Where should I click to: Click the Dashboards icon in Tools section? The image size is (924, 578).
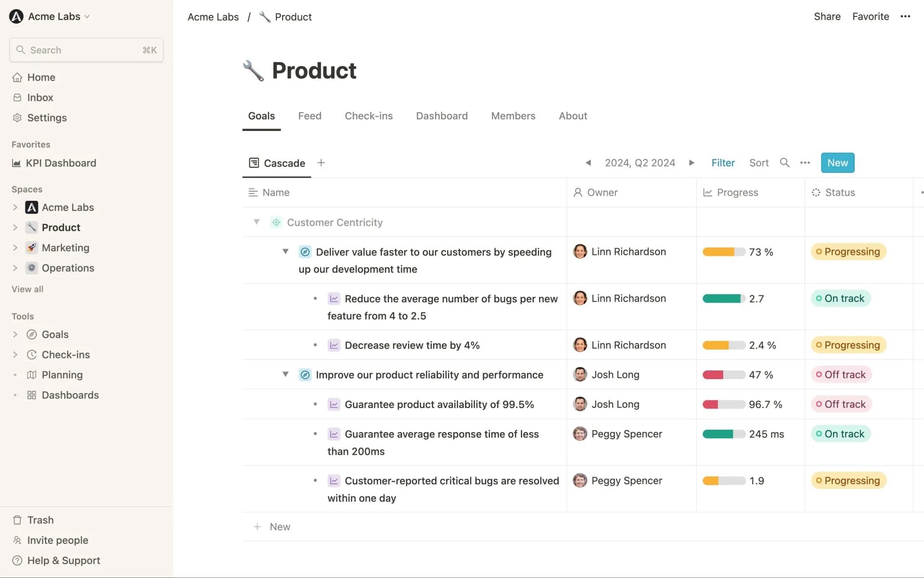click(31, 394)
